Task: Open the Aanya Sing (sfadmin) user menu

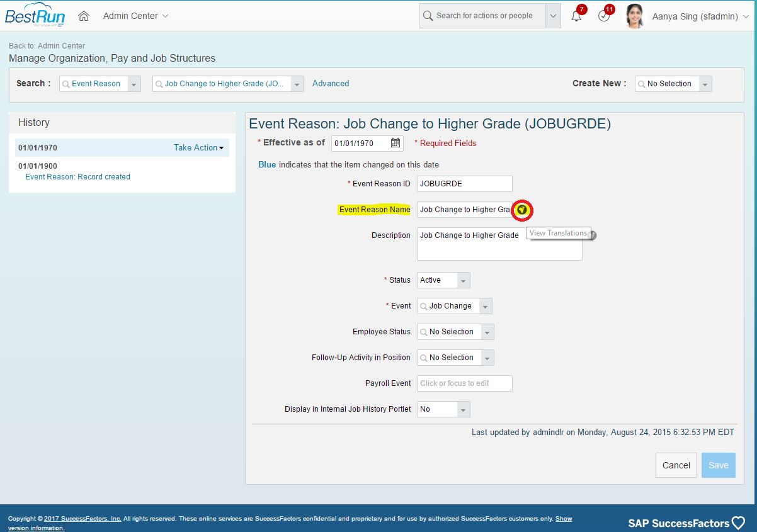Action: tap(701, 16)
